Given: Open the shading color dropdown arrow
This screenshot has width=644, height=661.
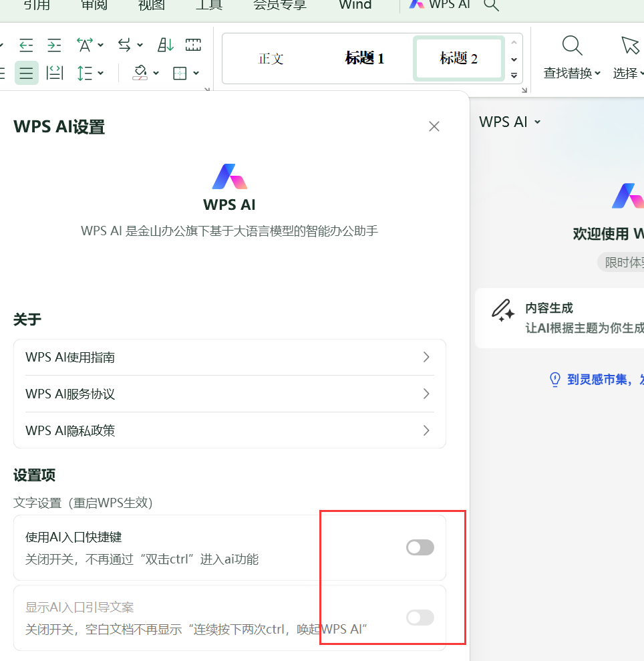Looking at the screenshot, I should (156, 73).
